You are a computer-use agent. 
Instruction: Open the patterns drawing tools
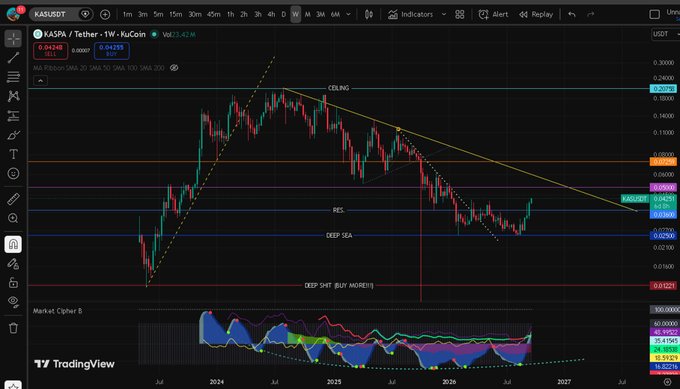point(13,96)
